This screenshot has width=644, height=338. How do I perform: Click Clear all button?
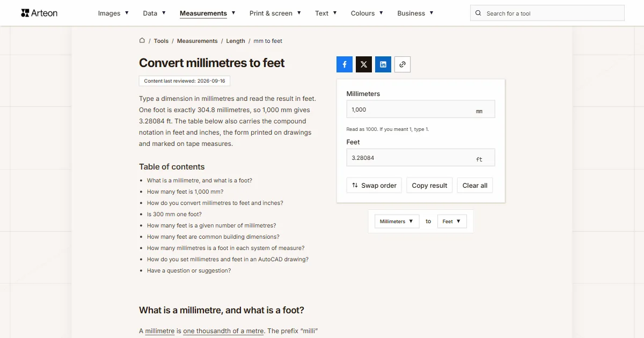tap(475, 185)
